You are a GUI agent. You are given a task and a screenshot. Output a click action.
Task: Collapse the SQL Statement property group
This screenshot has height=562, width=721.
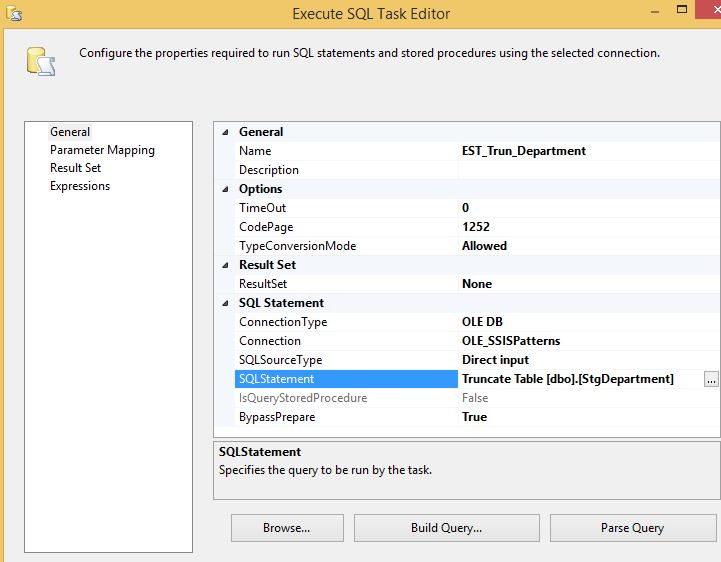point(225,303)
